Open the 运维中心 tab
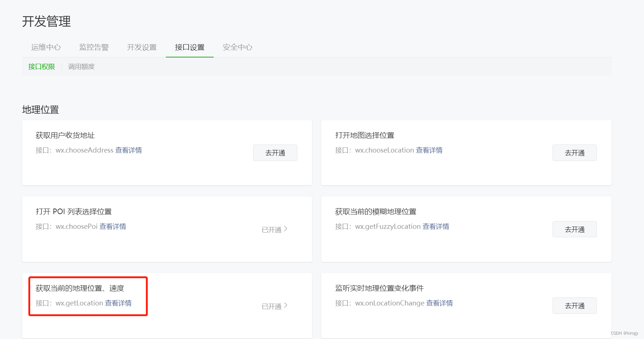644x339 pixels. point(46,47)
